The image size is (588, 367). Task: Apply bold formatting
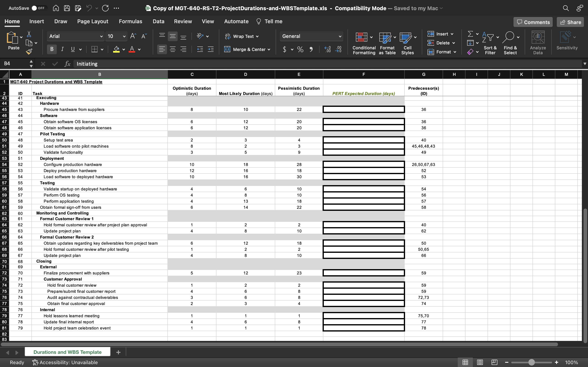tap(51, 49)
